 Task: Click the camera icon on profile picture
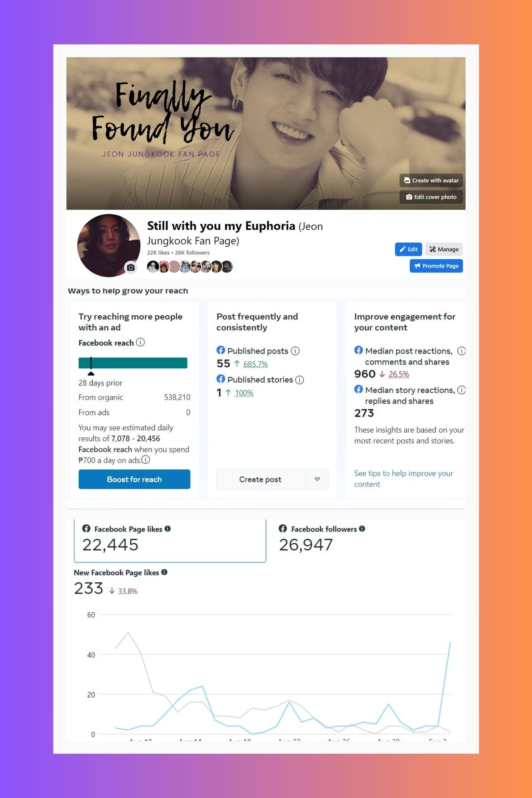coord(131,267)
